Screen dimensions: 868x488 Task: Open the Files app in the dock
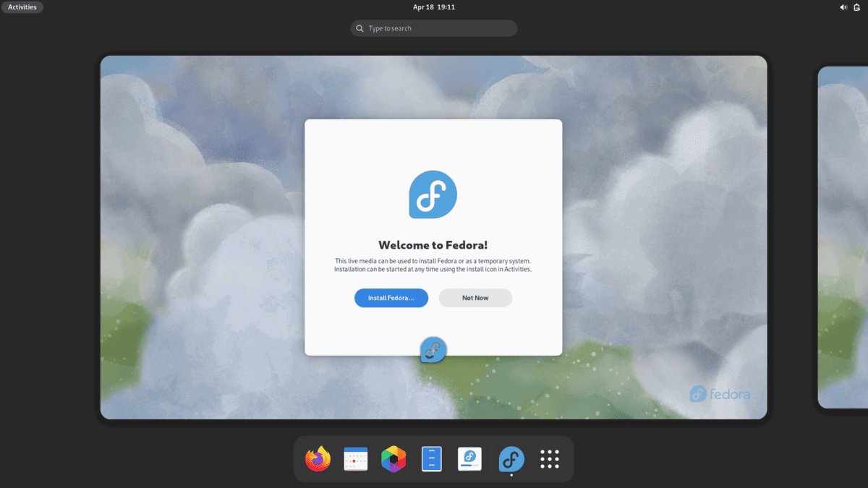click(432, 459)
